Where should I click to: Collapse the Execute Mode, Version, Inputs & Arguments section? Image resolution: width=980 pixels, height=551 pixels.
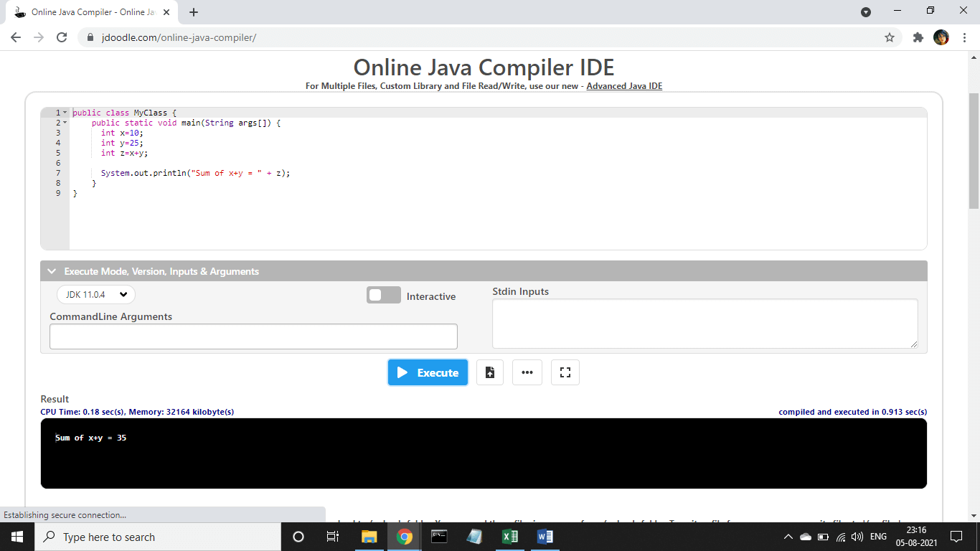(52, 271)
